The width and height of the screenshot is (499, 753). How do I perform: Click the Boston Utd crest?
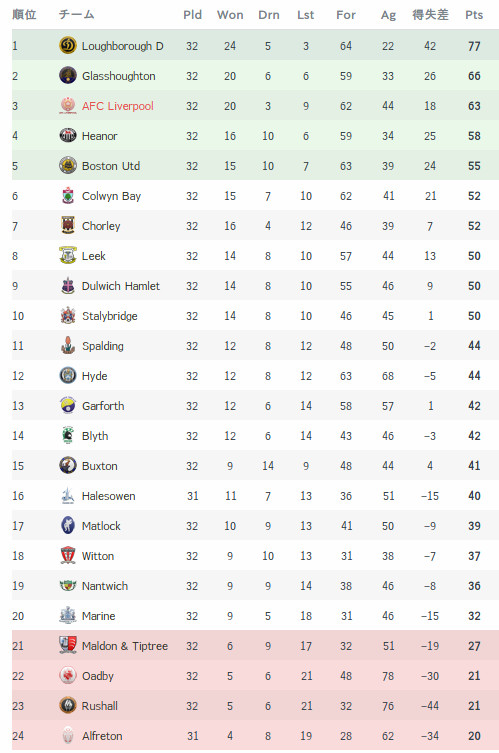coord(68,166)
